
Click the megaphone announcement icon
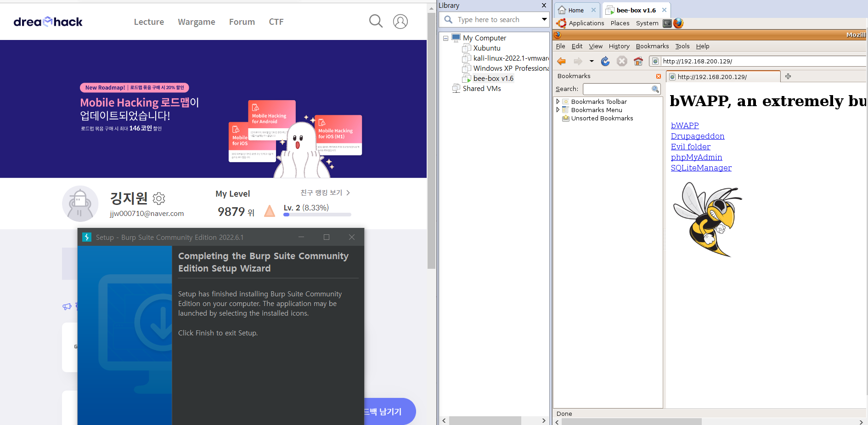67,306
